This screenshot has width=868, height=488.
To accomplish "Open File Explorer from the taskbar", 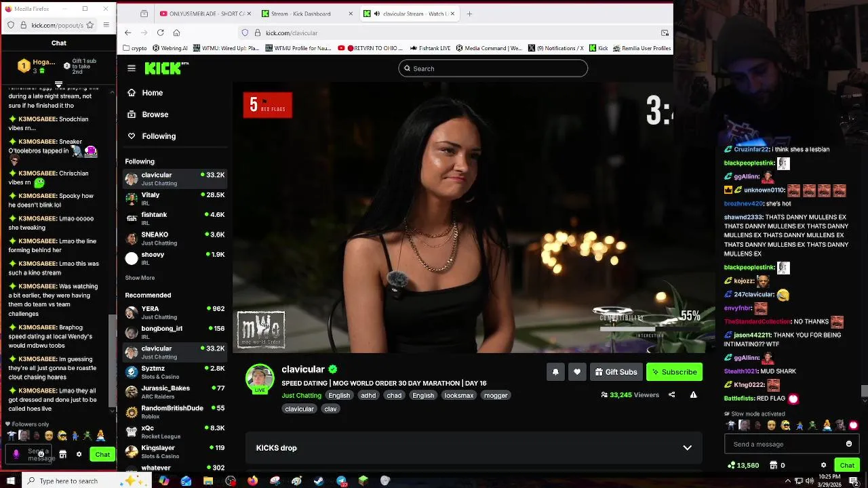I will point(208,481).
